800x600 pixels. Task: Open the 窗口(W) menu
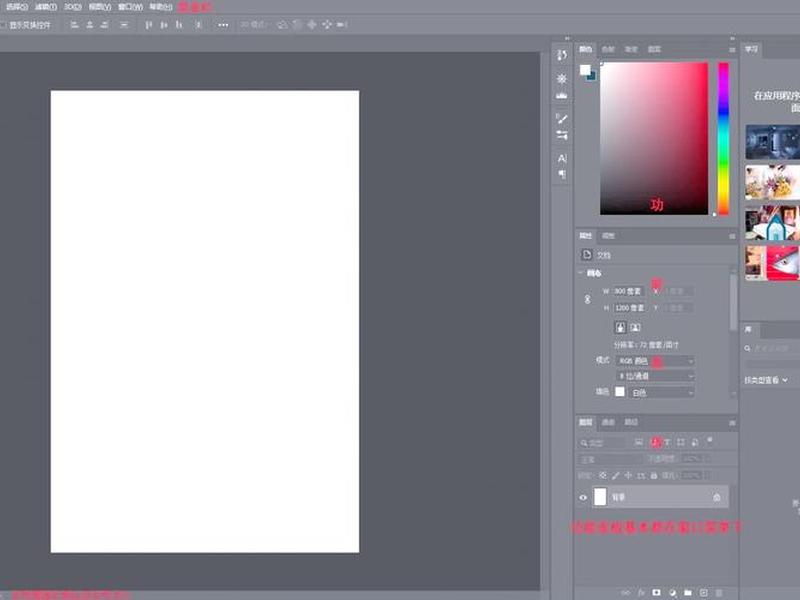tap(130, 7)
